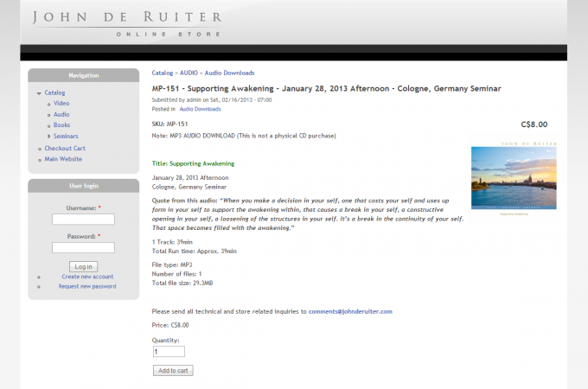Open Create new account link
This screenshot has height=389, width=588.
click(x=87, y=277)
